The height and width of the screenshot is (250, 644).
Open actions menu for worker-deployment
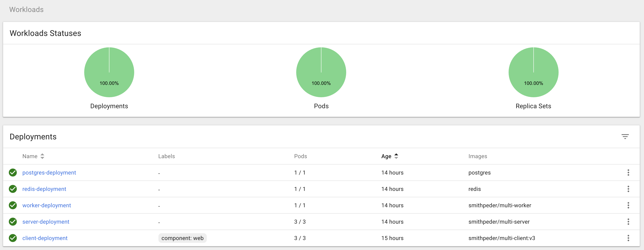tap(628, 205)
